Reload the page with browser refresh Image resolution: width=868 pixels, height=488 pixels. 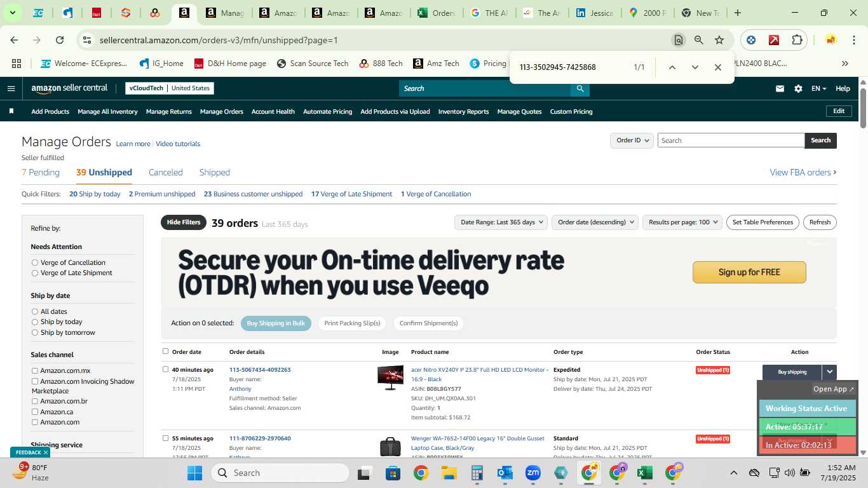(x=60, y=40)
